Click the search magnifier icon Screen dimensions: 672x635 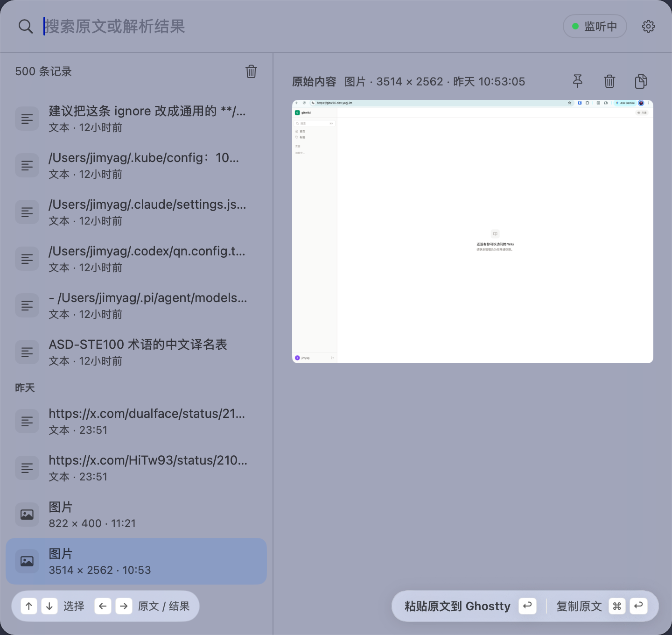[26, 27]
